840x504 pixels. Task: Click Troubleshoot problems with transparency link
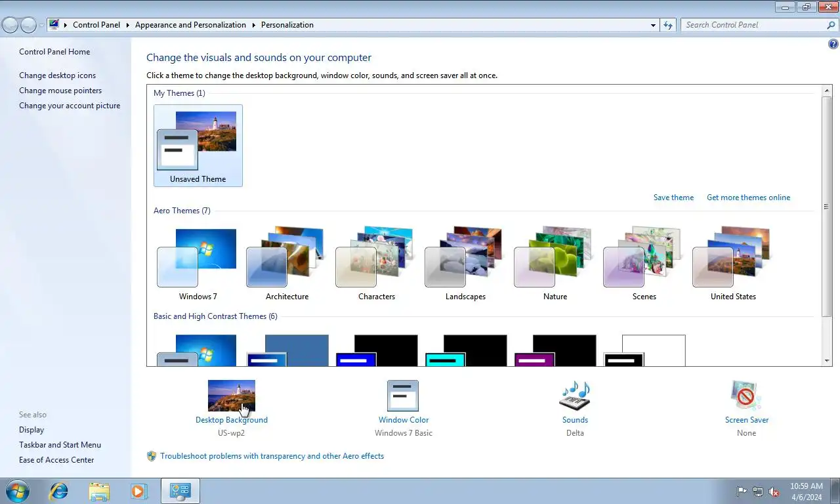pos(272,456)
